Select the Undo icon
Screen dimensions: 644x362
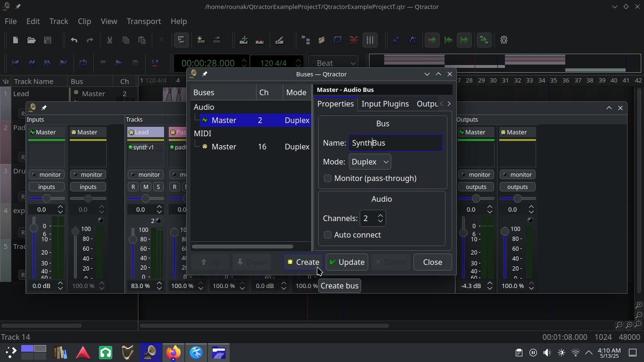tap(74, 40)
